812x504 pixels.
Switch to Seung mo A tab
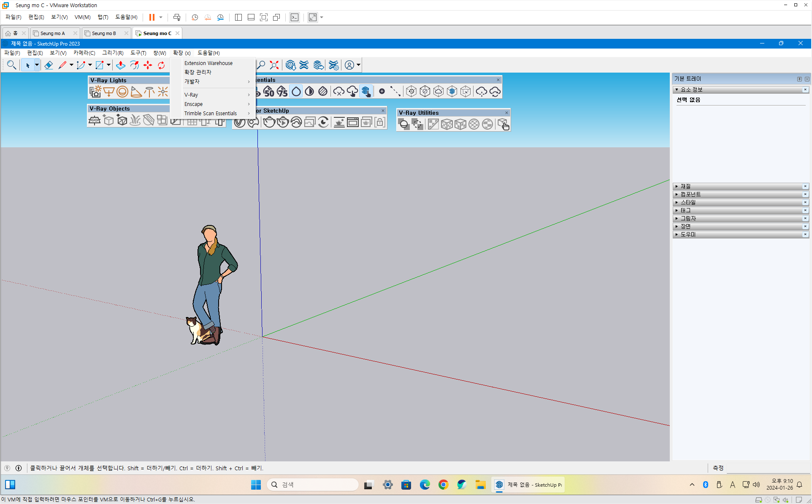tap(53, 33)
